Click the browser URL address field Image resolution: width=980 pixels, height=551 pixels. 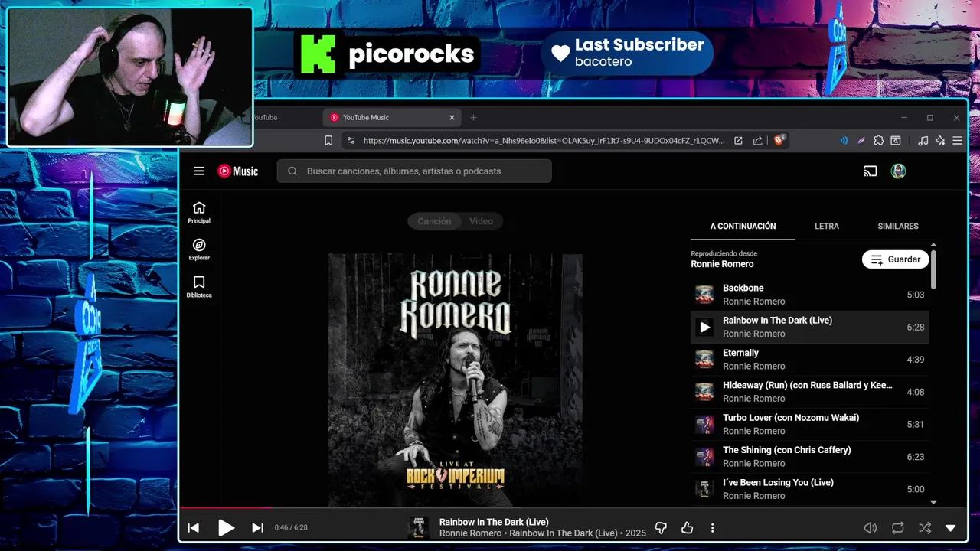(544, 141)
